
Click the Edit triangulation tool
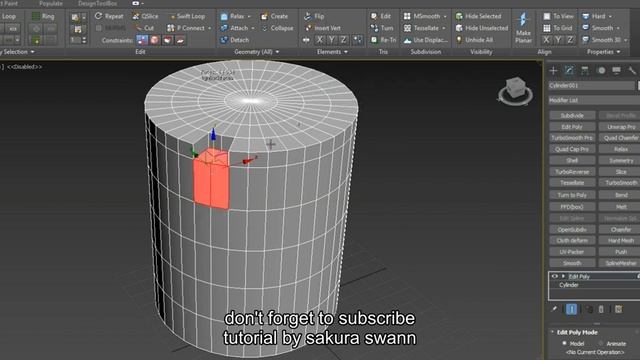pyautogui.click(x=381, y=16)
